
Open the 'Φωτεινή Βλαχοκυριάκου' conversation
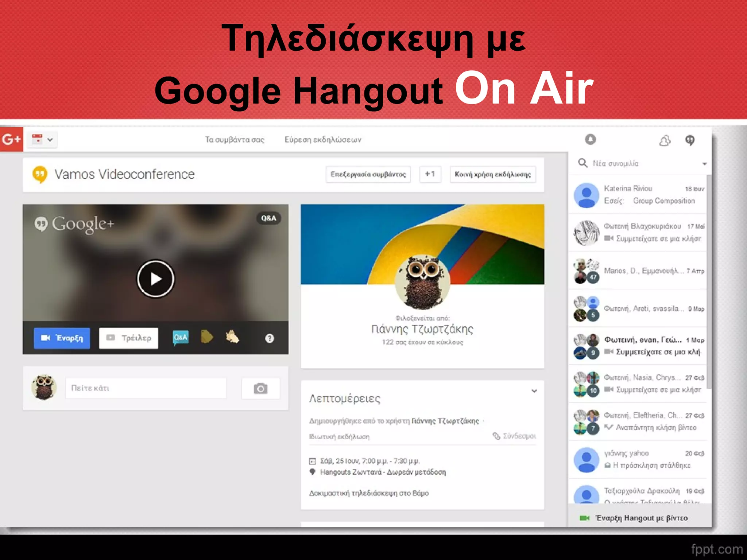638,233
